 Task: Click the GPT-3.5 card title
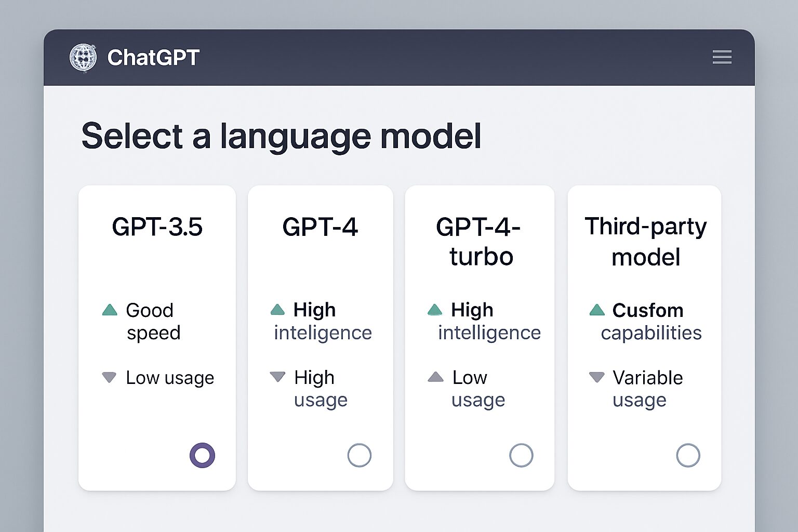click(x=157, y=227)
